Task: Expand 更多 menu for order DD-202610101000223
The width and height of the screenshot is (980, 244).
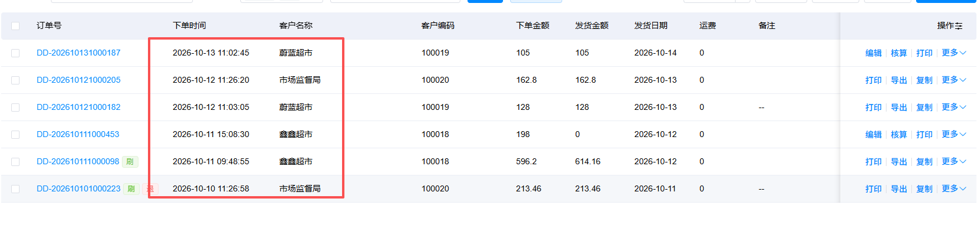Action: click(954, 188)
